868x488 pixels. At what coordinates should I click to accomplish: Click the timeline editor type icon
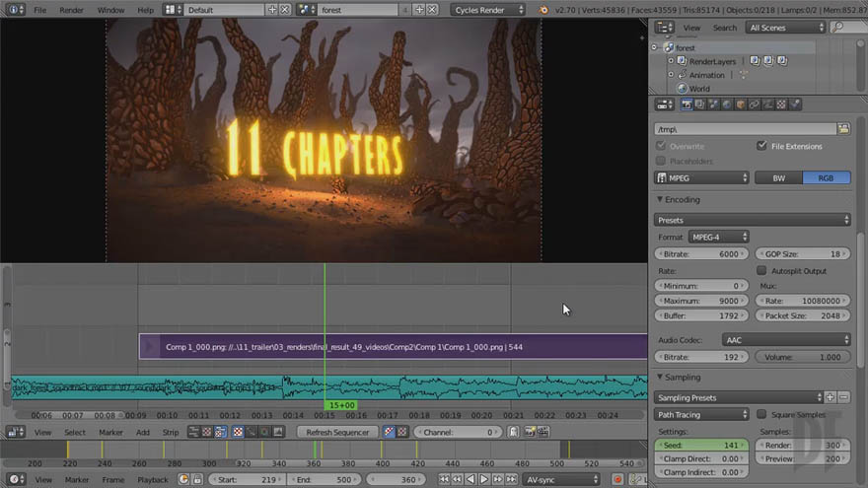point(16,479)
